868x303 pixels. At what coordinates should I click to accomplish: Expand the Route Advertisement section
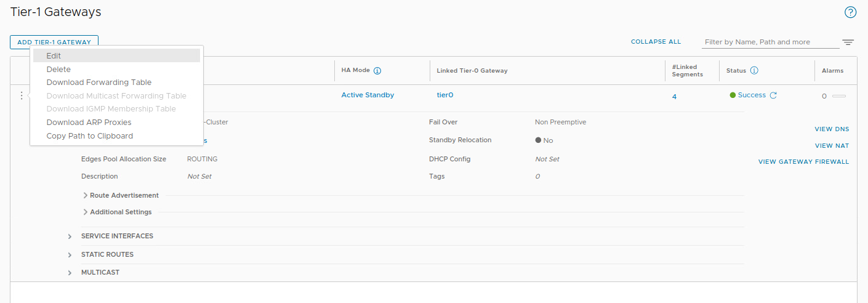coord(86,195)
